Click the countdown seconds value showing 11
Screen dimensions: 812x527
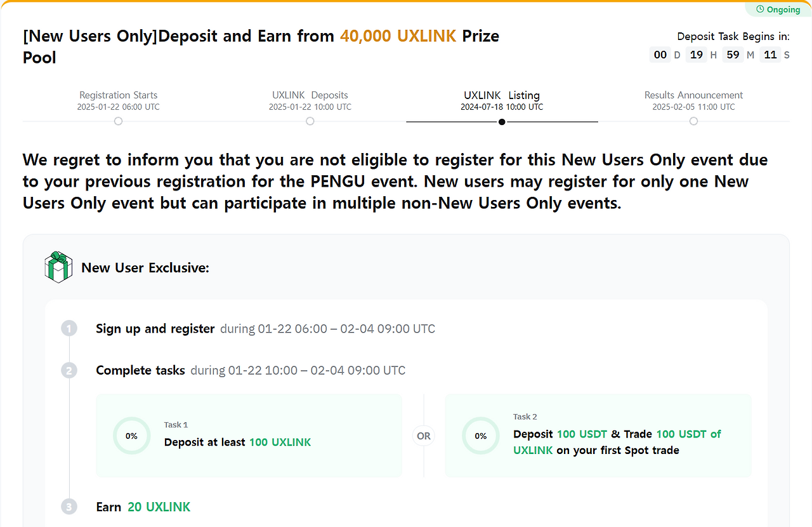[x=770, y=55]
